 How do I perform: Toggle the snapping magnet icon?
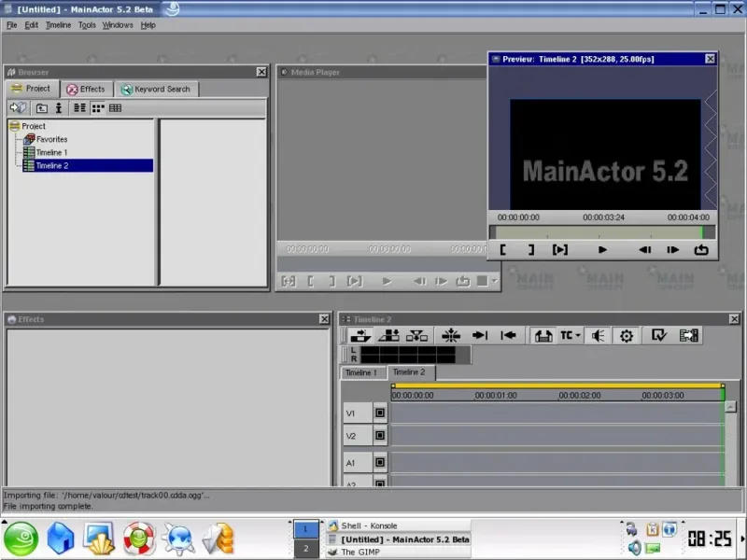[x=543, y=336]
